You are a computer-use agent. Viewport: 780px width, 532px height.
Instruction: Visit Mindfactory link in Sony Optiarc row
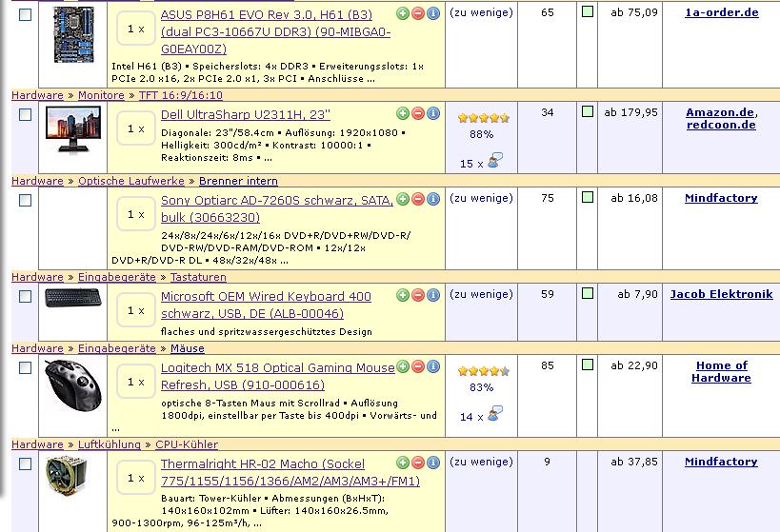721,198
